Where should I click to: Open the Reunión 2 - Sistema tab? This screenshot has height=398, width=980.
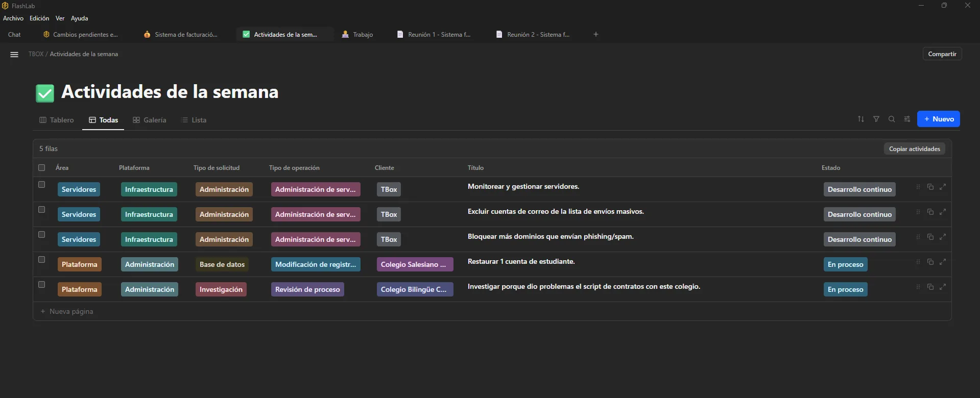coord(534,35)
